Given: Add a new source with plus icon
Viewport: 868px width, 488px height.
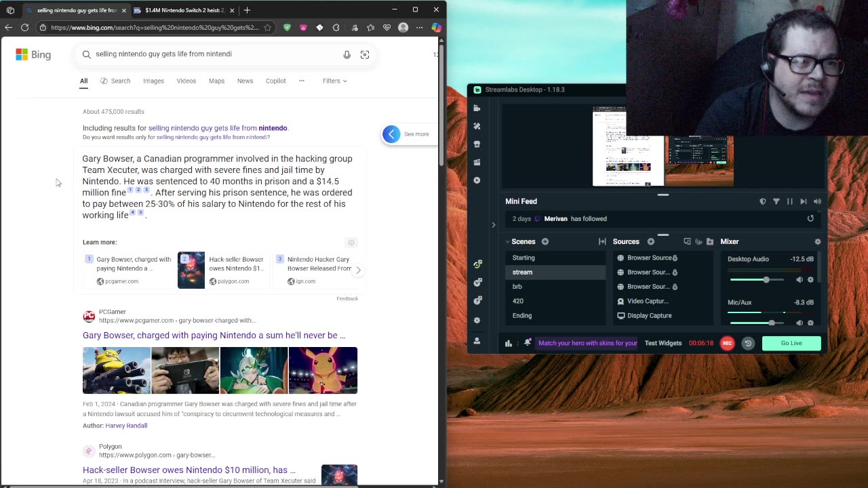Looking at the screenshot, I should 651,241.
